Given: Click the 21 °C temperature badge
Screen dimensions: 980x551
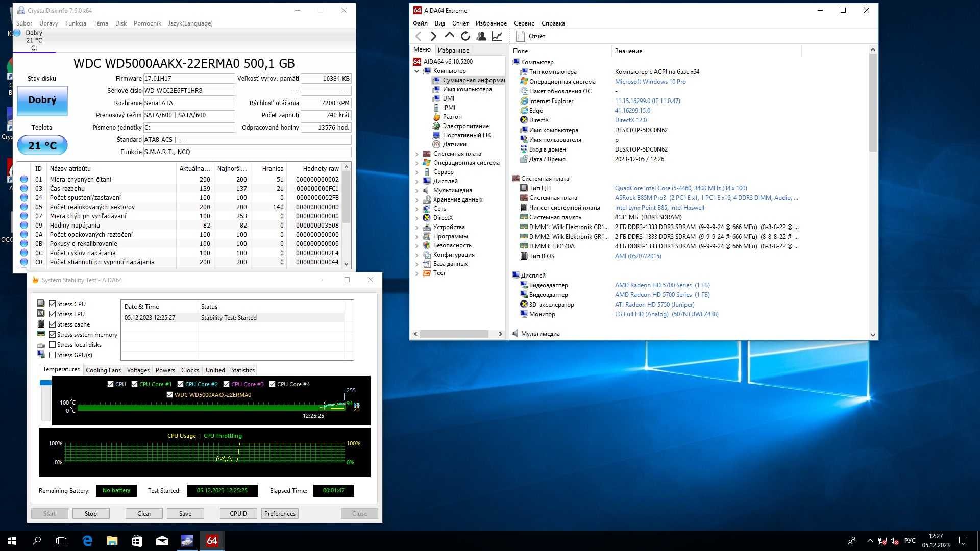Looking at the screenshot, I should 42,145.
